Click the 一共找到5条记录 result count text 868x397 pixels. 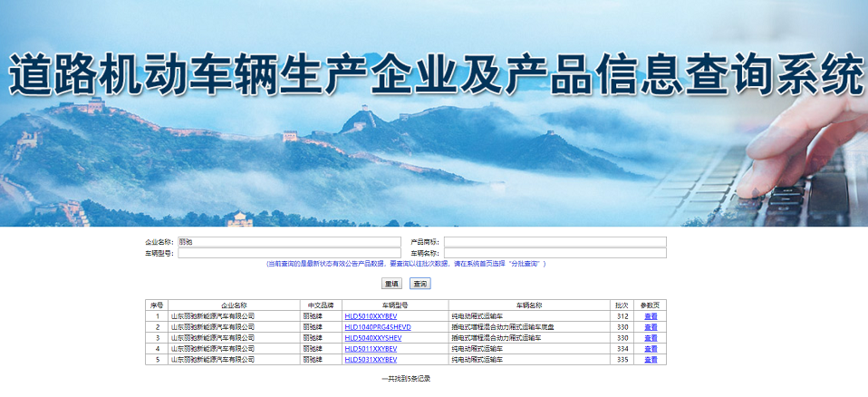tap(406, 379)
